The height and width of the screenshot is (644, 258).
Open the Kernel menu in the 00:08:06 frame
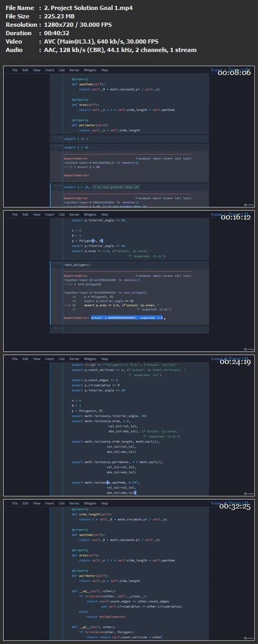[74, 70]
